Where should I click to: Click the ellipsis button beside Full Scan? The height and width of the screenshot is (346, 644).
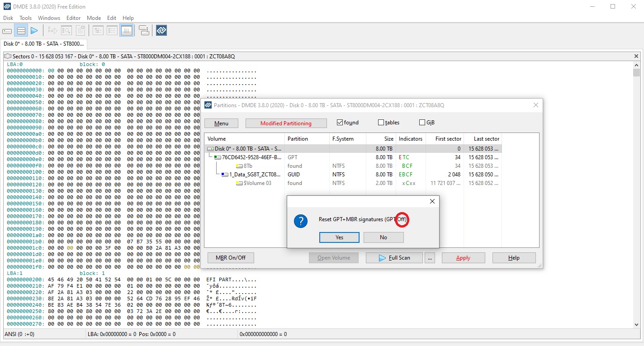(430, 258)
